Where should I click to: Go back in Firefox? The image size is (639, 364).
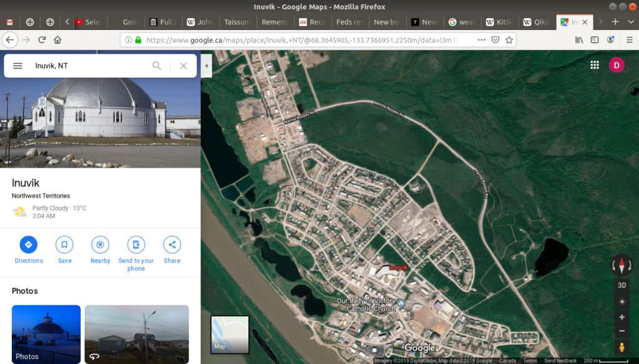pos(10,40)
